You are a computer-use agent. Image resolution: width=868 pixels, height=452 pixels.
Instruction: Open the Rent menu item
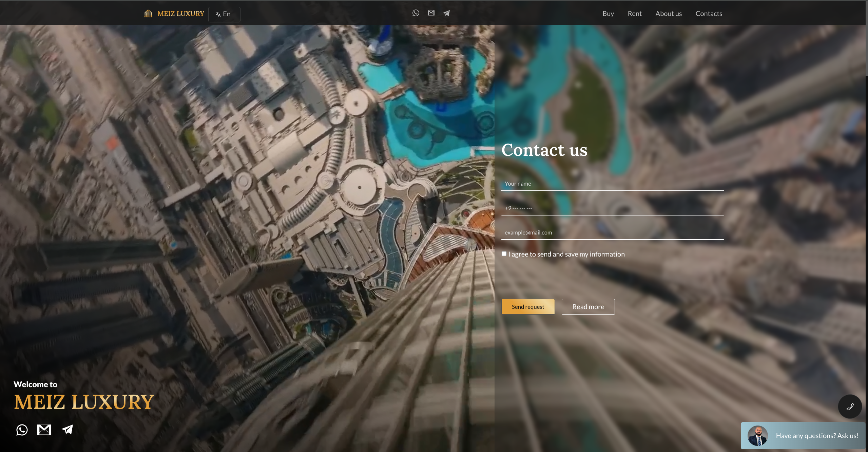[x=635, y=14]
